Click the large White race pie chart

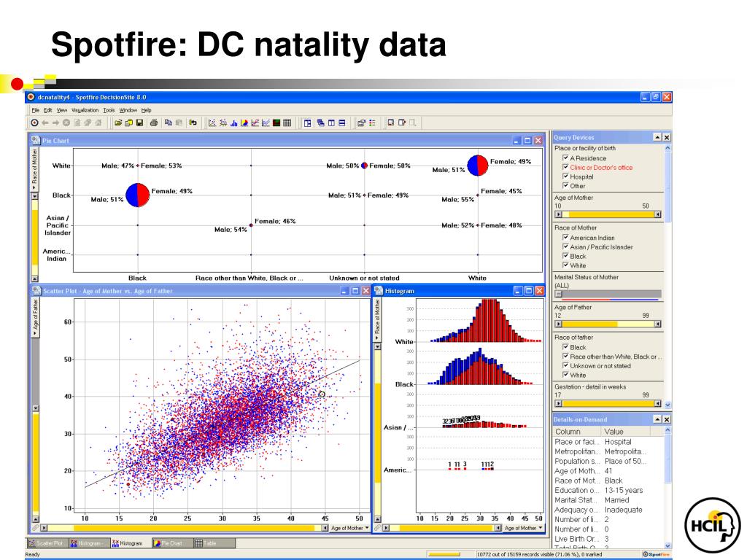click(477, 166)
